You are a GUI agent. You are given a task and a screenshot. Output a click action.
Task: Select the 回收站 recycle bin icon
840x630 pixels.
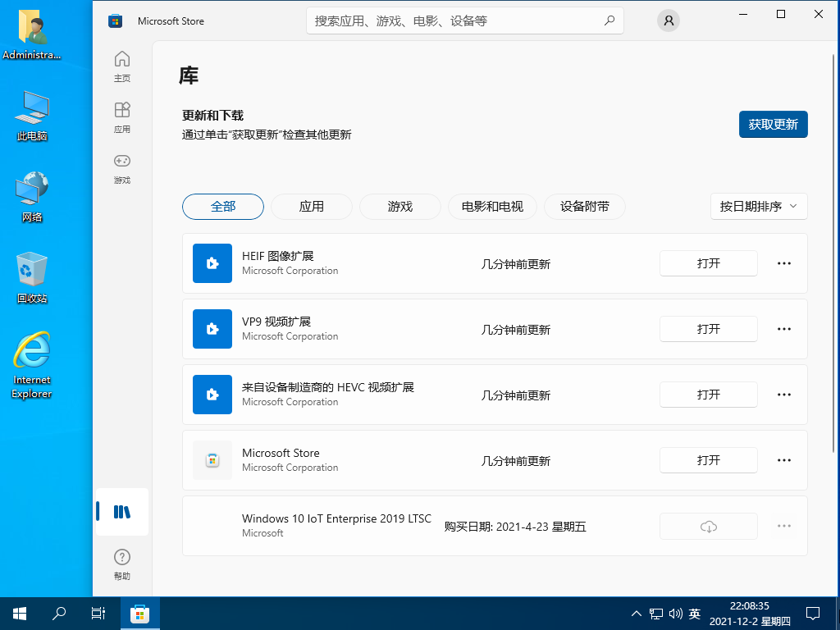pos(32,277)
